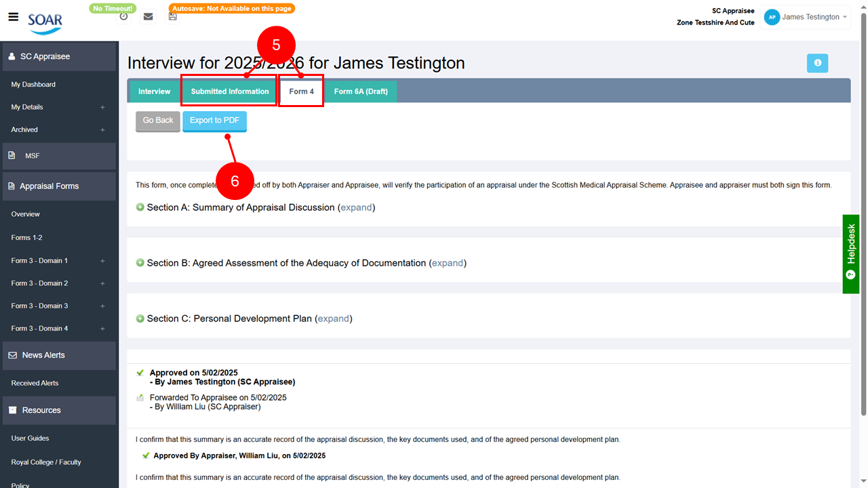
Task: Click the save disk icon
Action: click(x=173, y=16)
